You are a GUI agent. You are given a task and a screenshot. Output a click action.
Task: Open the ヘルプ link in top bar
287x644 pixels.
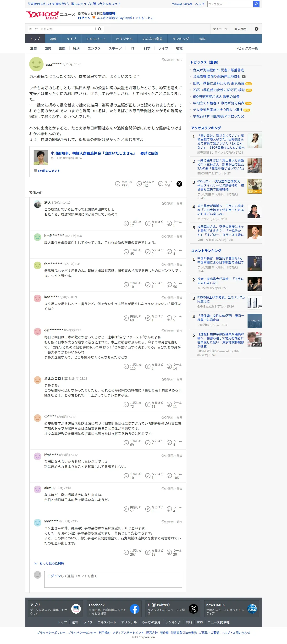[x=199, y=4]
